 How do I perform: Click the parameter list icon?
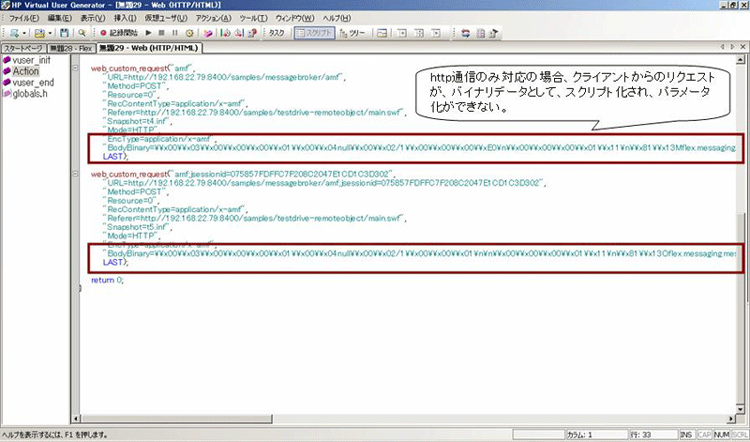point(480,33)
